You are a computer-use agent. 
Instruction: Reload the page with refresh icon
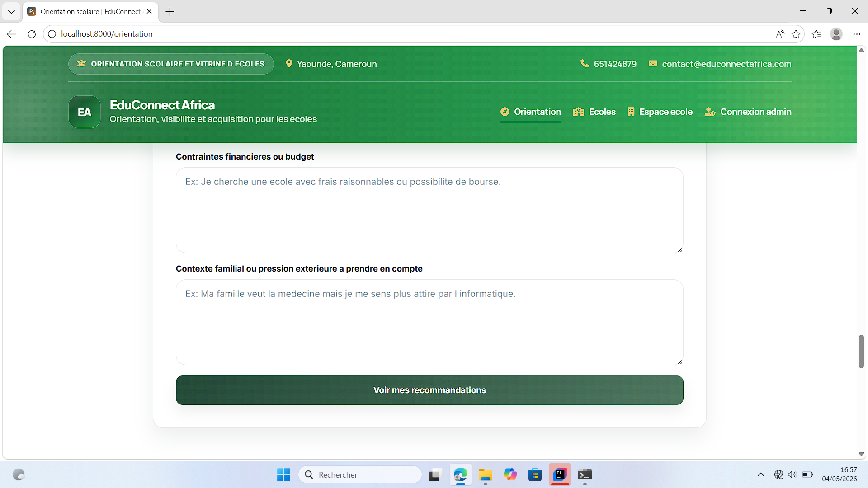pos(32,34)
